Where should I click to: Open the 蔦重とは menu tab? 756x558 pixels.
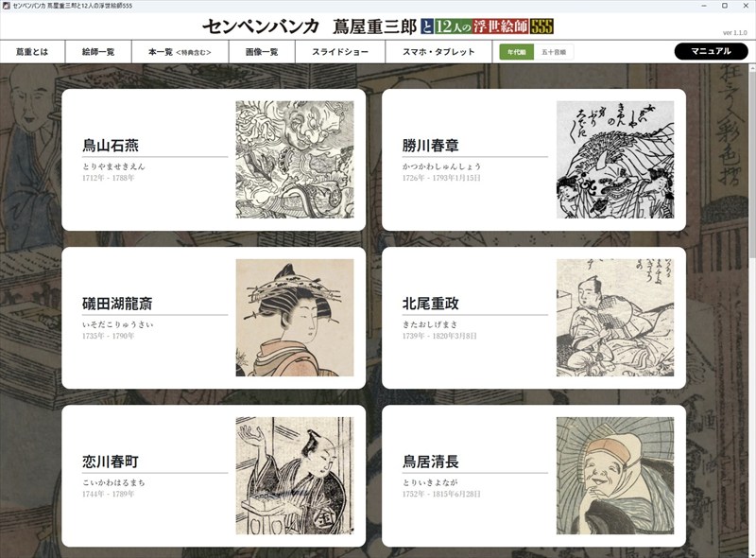(x=32, y=52)
